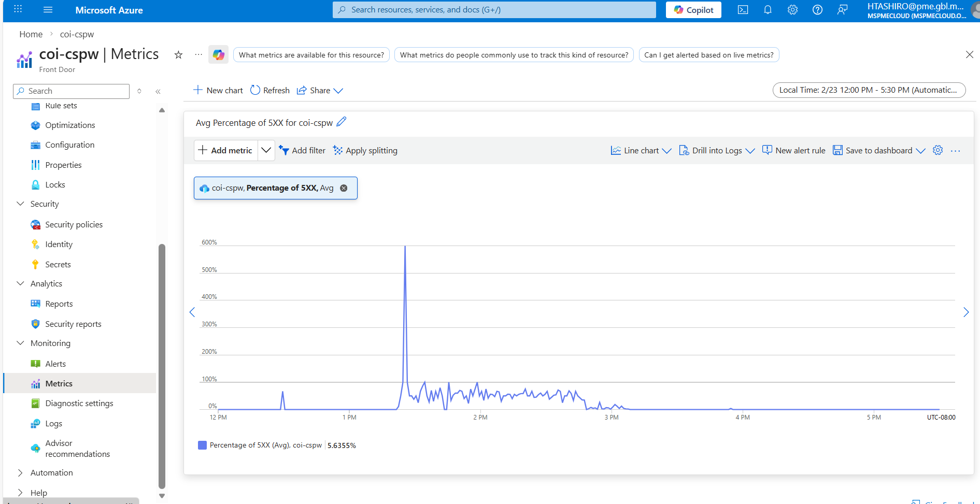Screen dimensions: 980x504
Task: Open the Drill into Logs dropdown
Action: click(x=717, y=150)
